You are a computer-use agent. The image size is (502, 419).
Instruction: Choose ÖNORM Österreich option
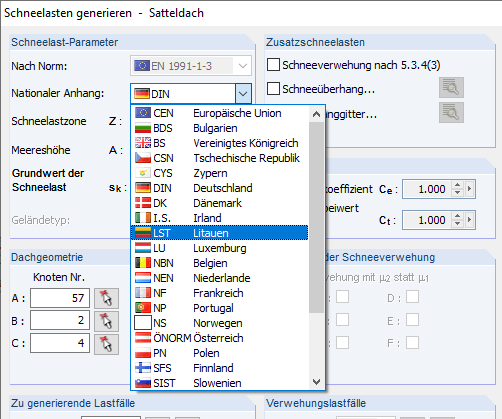point(220,338)
